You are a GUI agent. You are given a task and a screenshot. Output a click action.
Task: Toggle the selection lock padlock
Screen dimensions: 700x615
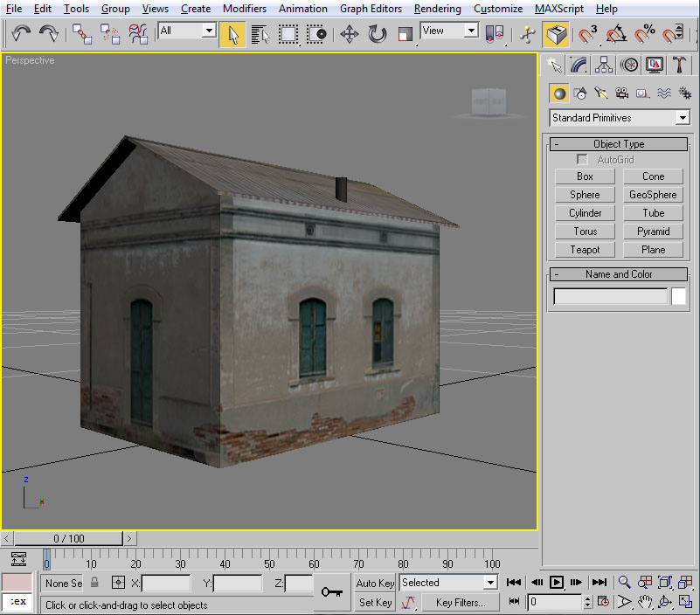coord(94,583)
